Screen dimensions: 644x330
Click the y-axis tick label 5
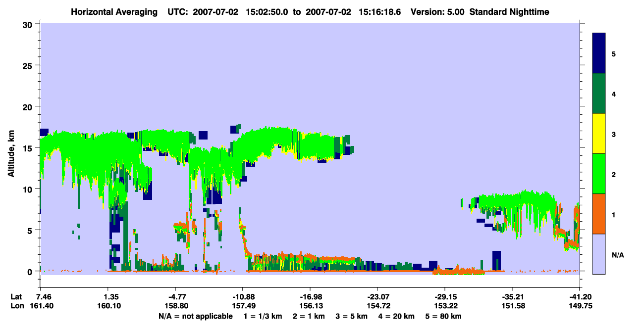click(x=31, y=230)
